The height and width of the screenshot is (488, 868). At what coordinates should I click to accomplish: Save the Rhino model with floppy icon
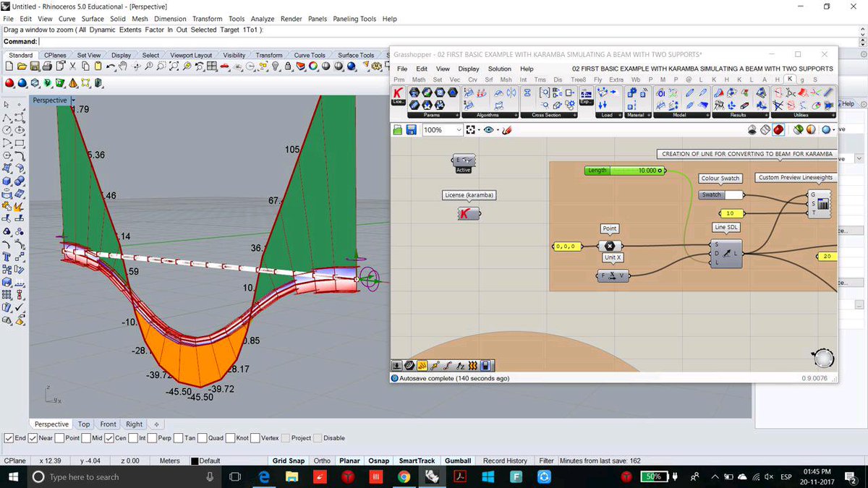point(34,66)
